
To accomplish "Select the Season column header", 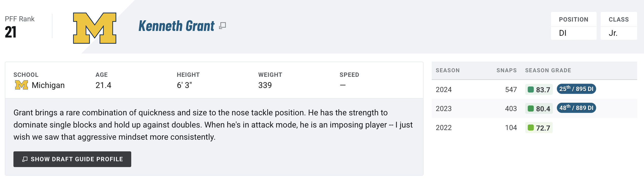I will (448, 70).
